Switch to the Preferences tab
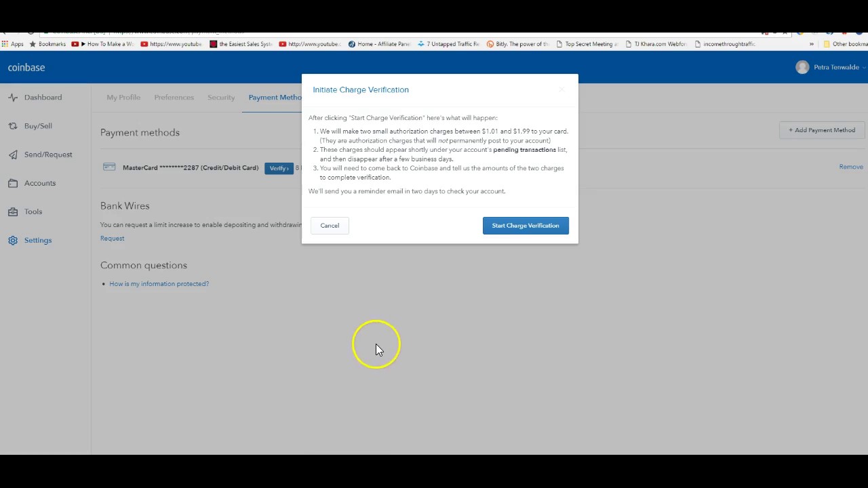Screen dimensions: 868x488 [174, 98]
